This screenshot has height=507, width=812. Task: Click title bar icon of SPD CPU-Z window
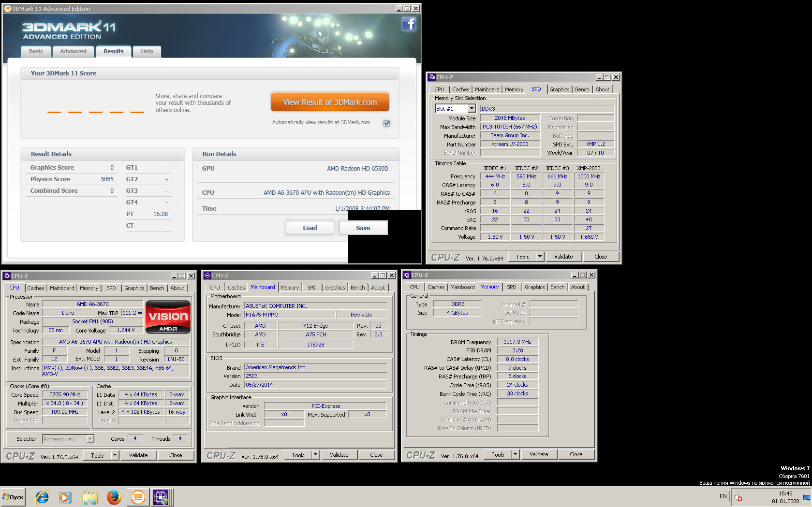432,77
